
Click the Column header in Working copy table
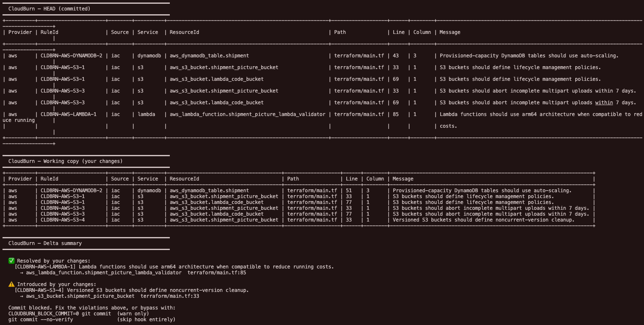375,179
